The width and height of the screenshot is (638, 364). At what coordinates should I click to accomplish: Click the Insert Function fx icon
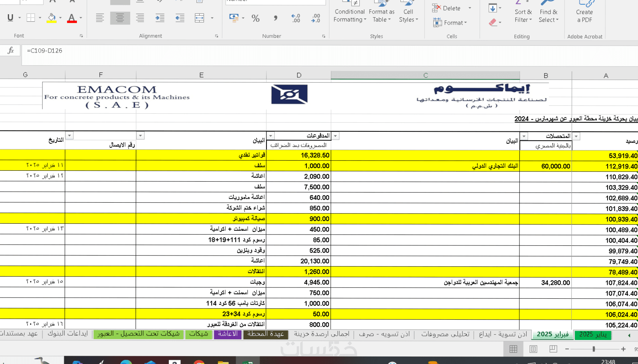tap(11, 50)
